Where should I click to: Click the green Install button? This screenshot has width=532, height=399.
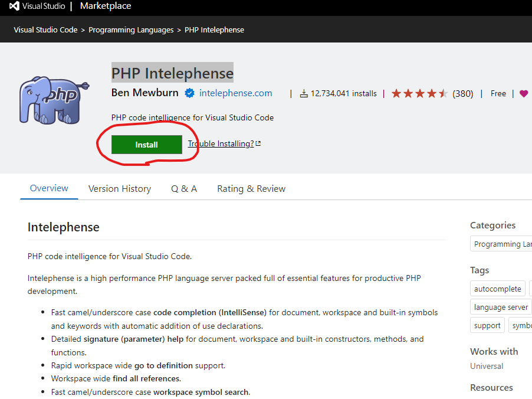146,144
